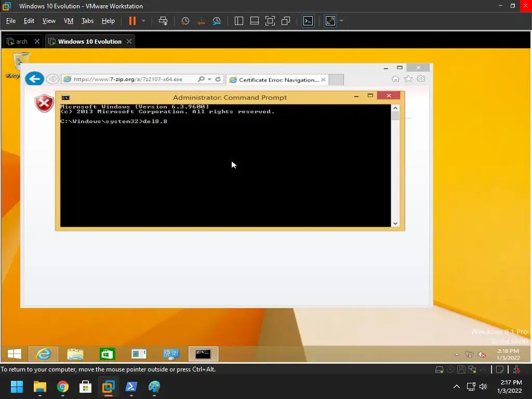Open Internet Explorer on guest taskbar
The height and width of the screenshot is (399, 532).
coord(44,354)
